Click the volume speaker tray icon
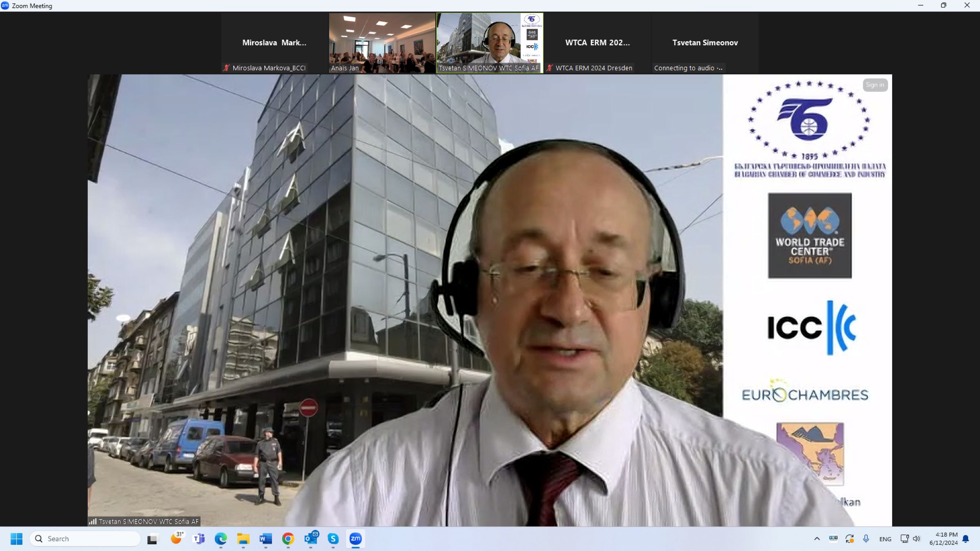Screen dimensions: 980x551 (x=917, y=539)
